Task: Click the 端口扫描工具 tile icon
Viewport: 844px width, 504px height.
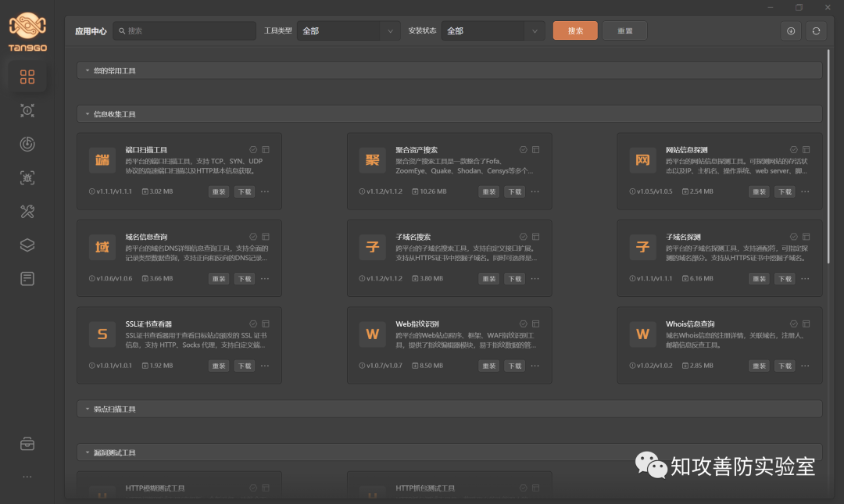Action: coord(102,160)
